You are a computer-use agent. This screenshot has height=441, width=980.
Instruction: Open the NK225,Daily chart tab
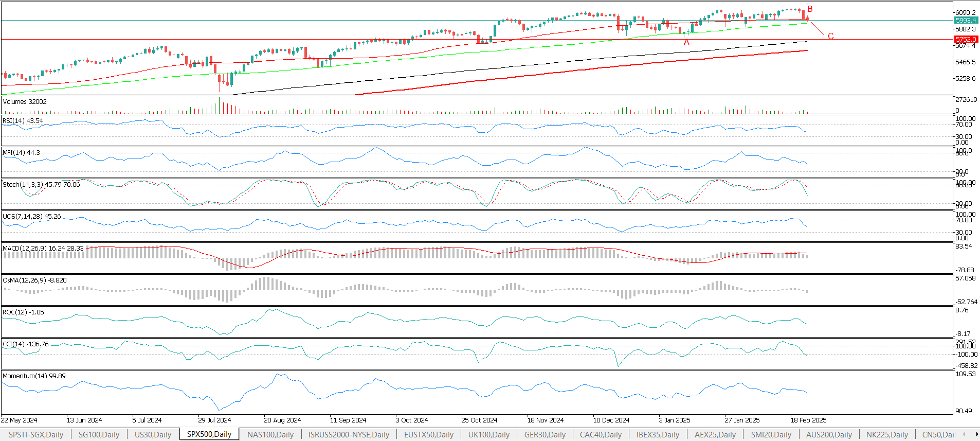pyautogui.click(x=887, y=434)
